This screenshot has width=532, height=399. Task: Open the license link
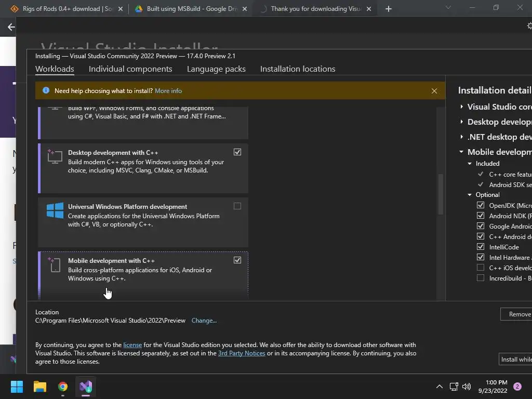(132, 345)
